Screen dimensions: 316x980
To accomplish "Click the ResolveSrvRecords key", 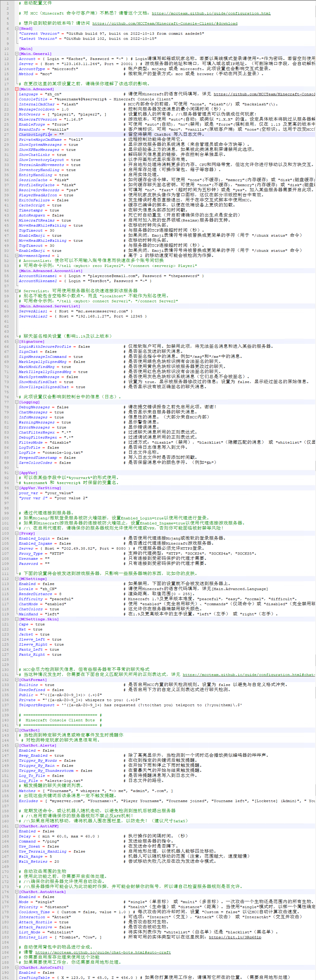I will pos(39,190).
